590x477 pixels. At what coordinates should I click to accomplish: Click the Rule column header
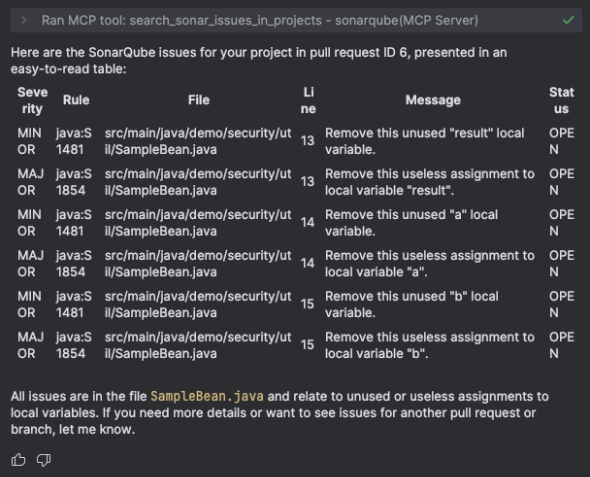[x=76, y=100]
